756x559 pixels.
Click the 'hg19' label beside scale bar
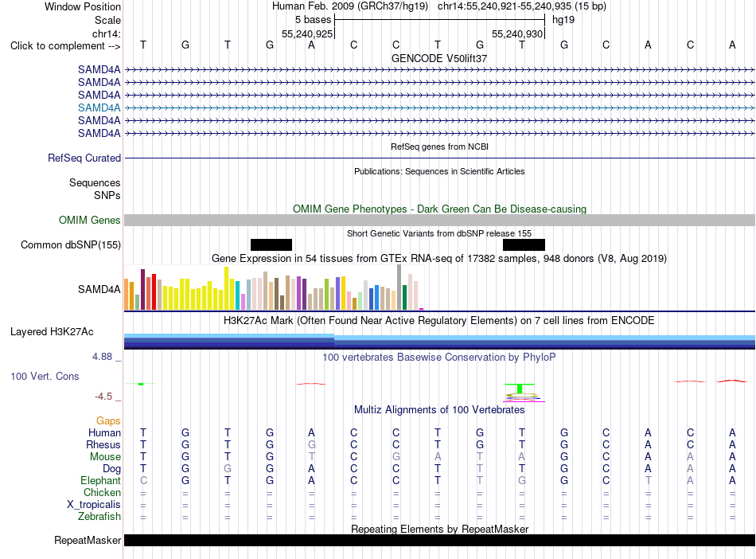pyautogui.click(x=563, y=20)
